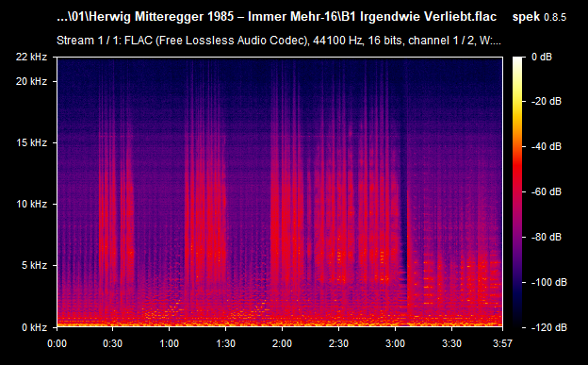This screenshot has height=365, width=588.
Task: Click the '3:57' end time label
Action: point(502,343)
